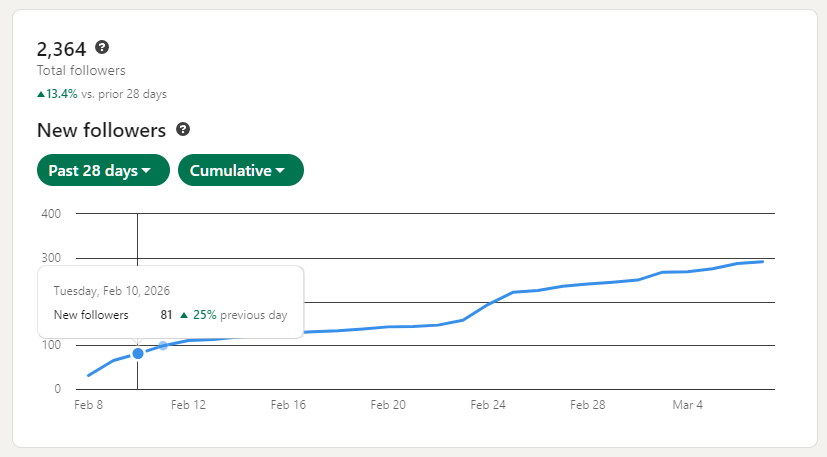Click the right end of the blue line
Viewport: 827px width, 457px height.
tap(762, 262)
